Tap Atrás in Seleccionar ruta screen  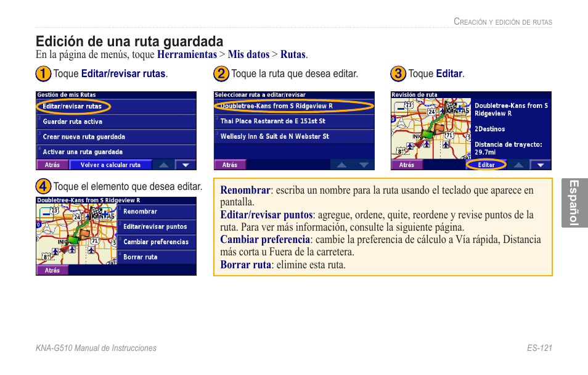click(x=230, y=165)
